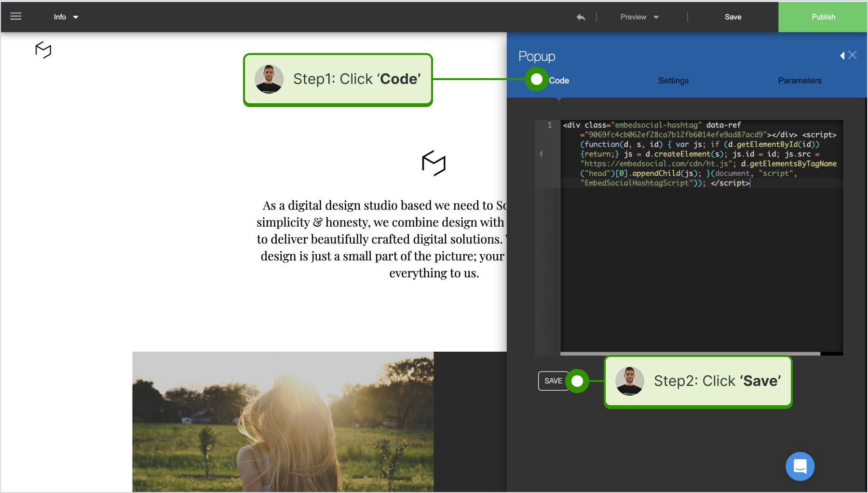The height and width of the screenshot is (493, 868).
Task: Click the info marker in editor gutter
Action: [x=541, y=154]
